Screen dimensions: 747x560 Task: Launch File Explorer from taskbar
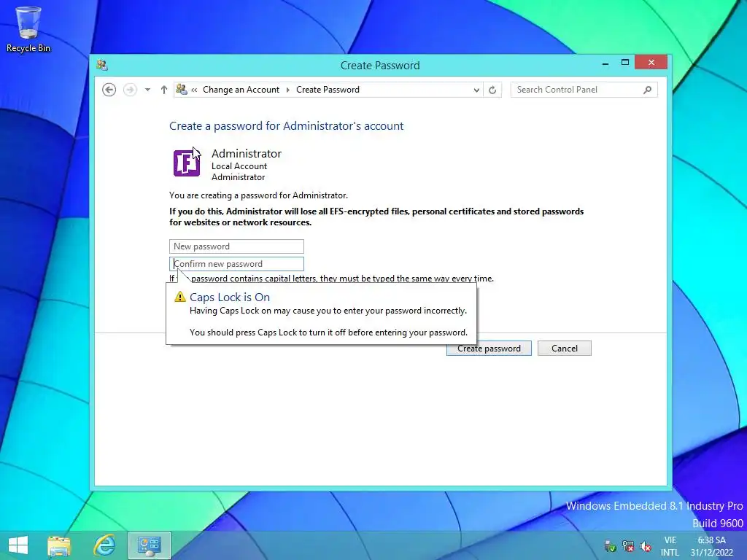pos(59,545)
